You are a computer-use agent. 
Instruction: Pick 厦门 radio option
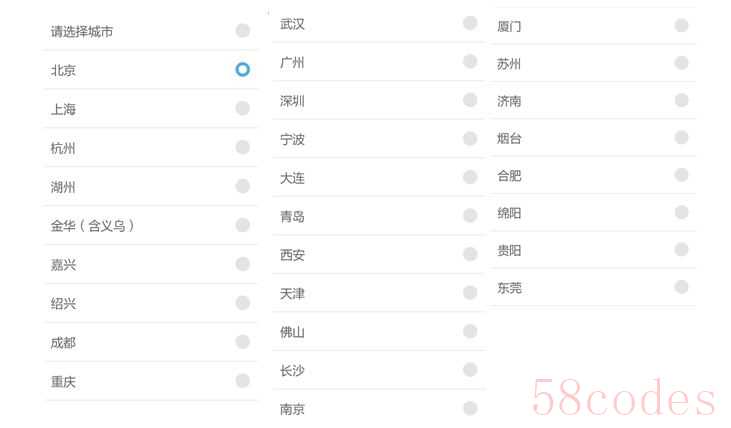click(x=681, y=25)
